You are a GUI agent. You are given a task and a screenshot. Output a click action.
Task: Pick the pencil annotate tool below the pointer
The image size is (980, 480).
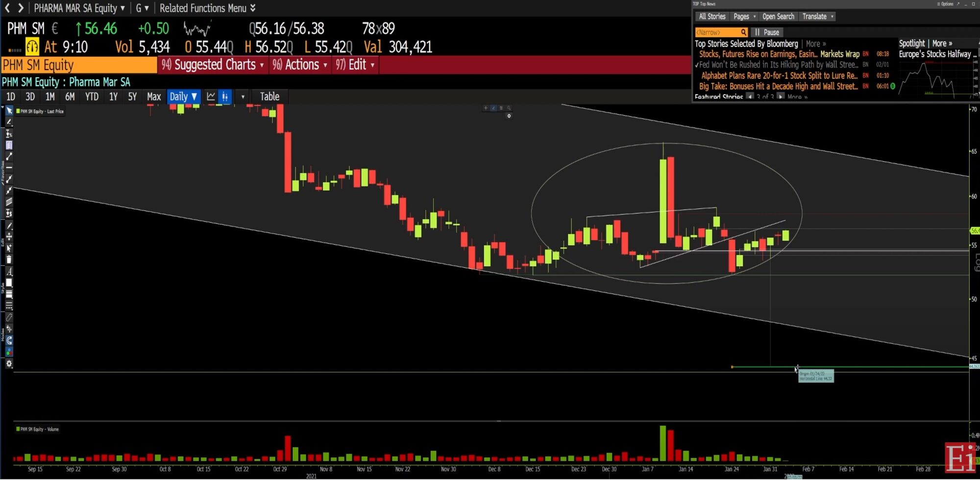pyautogui.click(x=9, y=122)
